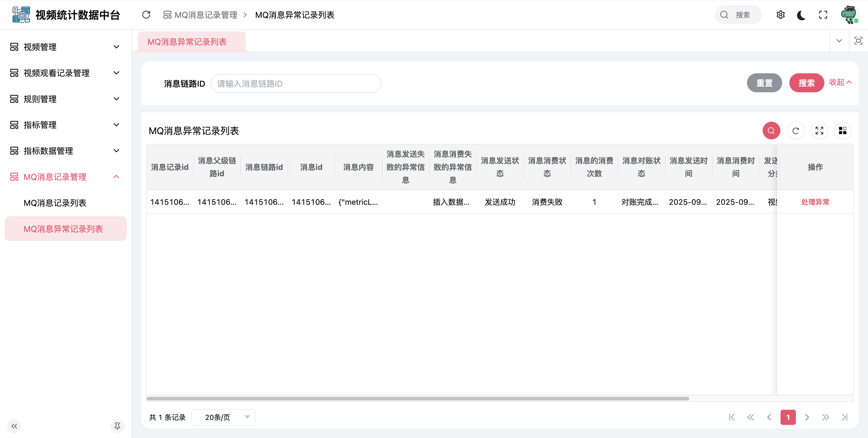Select MQ消息记录列表 in sidebar
The height and width of the screenshot is (438, 868).
[55, 203]
